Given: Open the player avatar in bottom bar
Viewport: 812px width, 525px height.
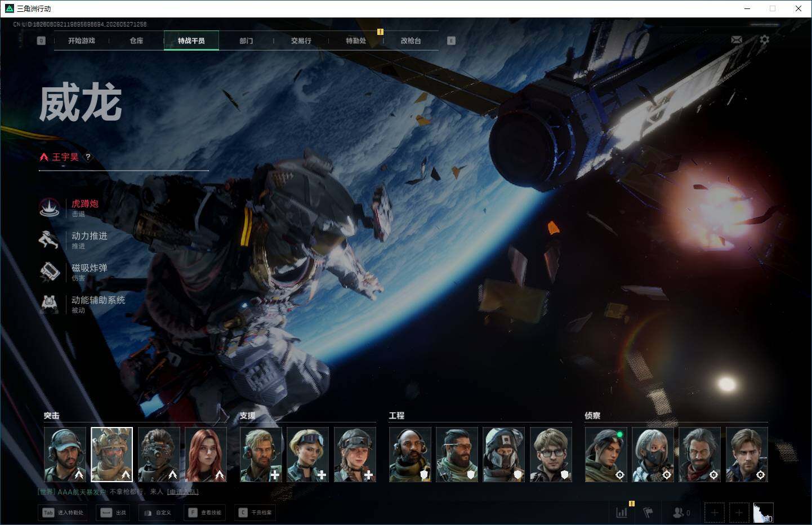Looking at the screenshot, I should tap(764, 513).
